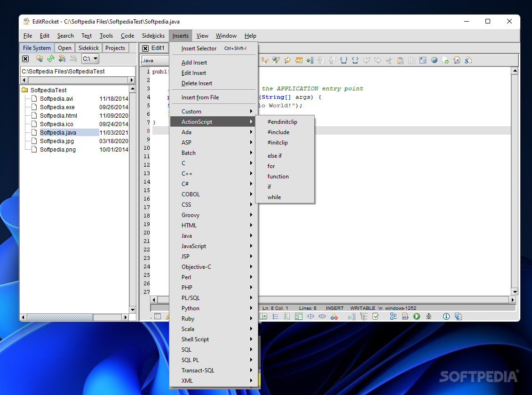
Task: Click the select-within-angle-brackets toolbar icon
Action: click(355, 60)
